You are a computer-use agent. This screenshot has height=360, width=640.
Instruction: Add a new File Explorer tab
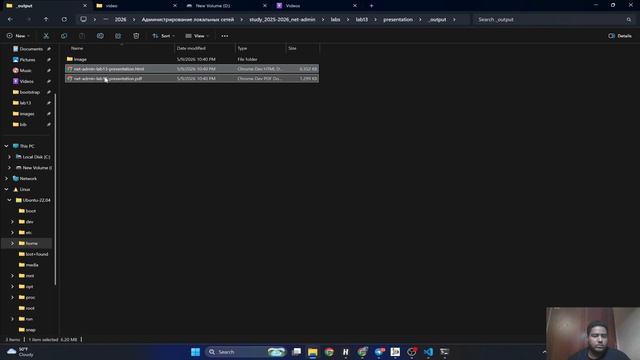coord(371,6)
